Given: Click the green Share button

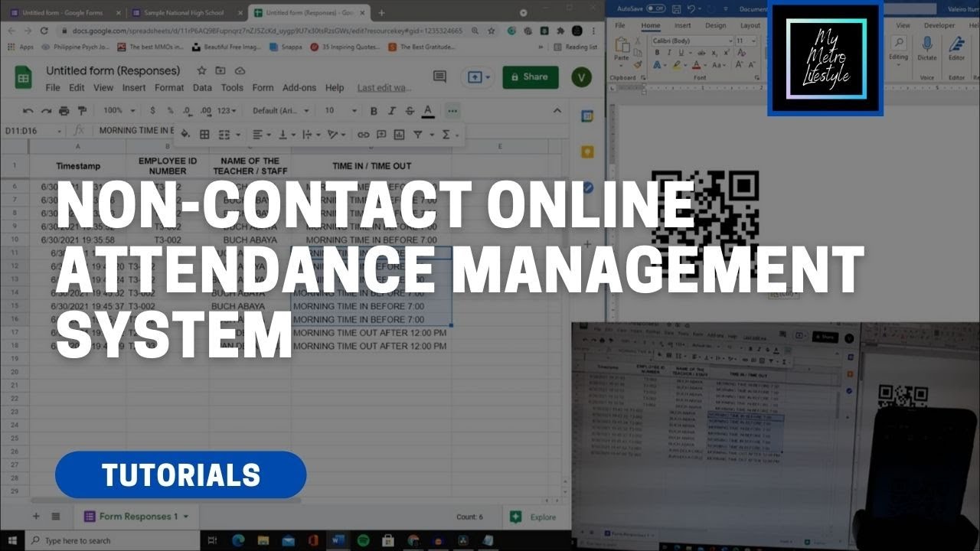Looking at the screenshot, I should (531, 77).
